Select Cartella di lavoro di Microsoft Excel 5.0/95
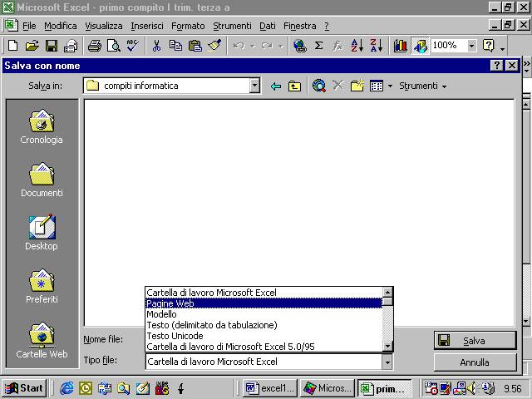532x399 pixels. point(264,347)
